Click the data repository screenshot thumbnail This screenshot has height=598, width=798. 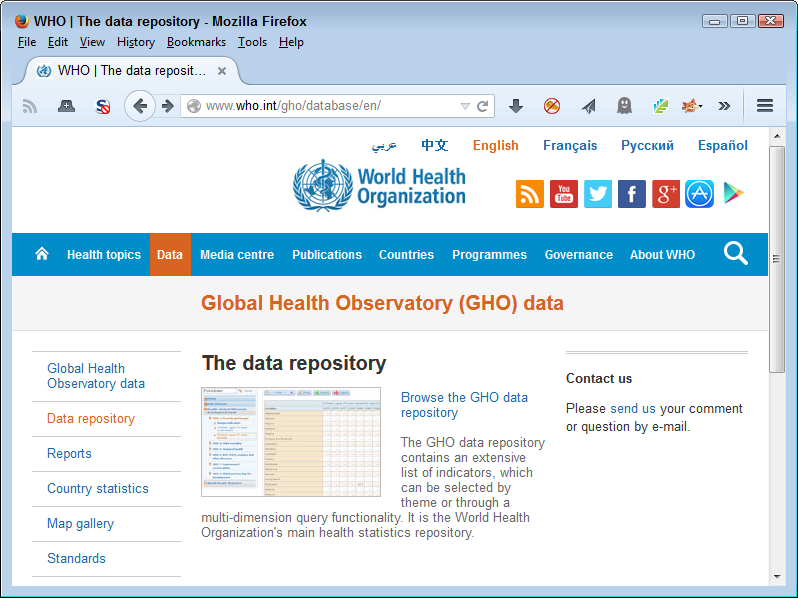click(x=291, y=442)
